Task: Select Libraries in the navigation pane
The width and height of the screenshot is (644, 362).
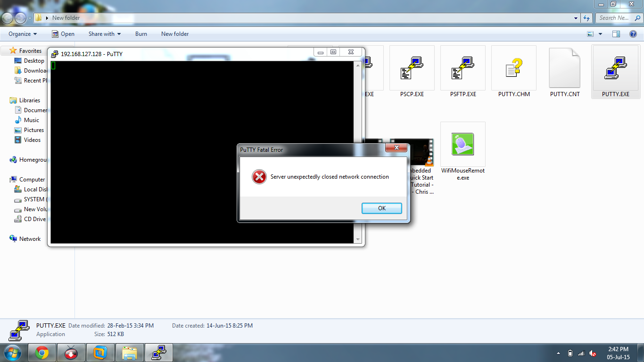Action: coord(30,100)
